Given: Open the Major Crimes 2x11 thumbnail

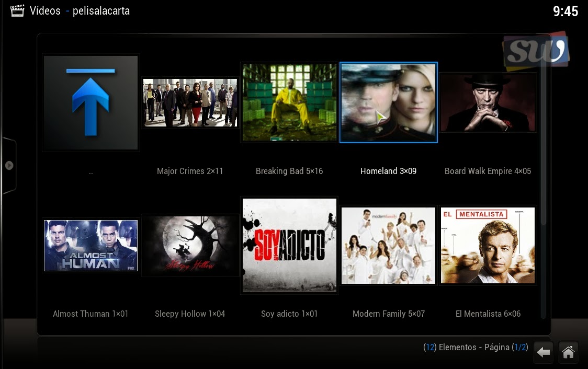Looking at the screenshot, I should coord(190,102).
